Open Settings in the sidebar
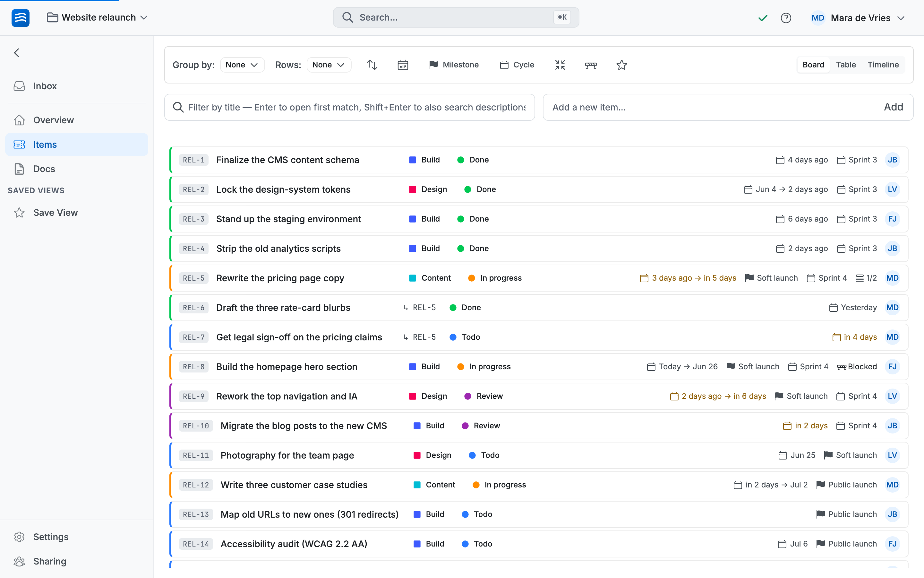 coord(76,537)
